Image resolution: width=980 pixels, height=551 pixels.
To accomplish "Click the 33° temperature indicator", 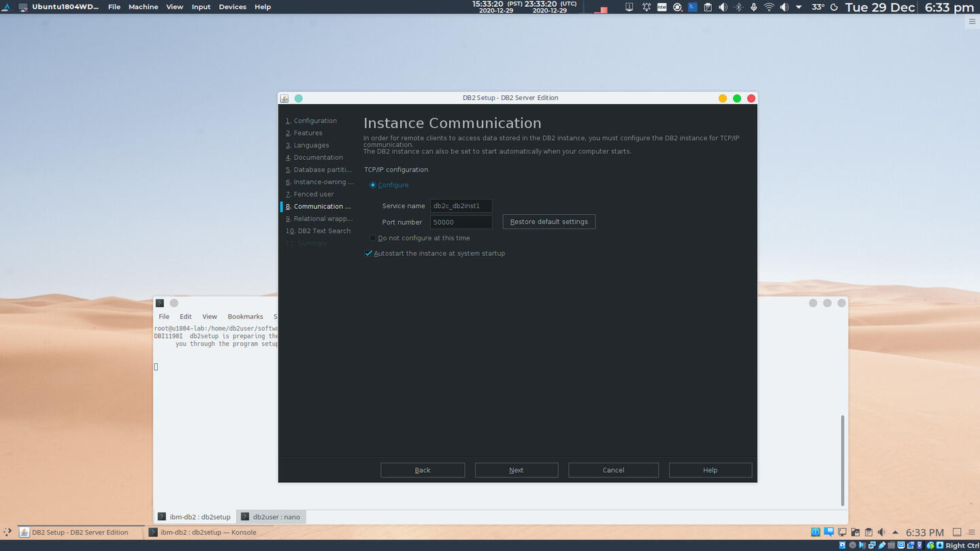I will (818, 7).
